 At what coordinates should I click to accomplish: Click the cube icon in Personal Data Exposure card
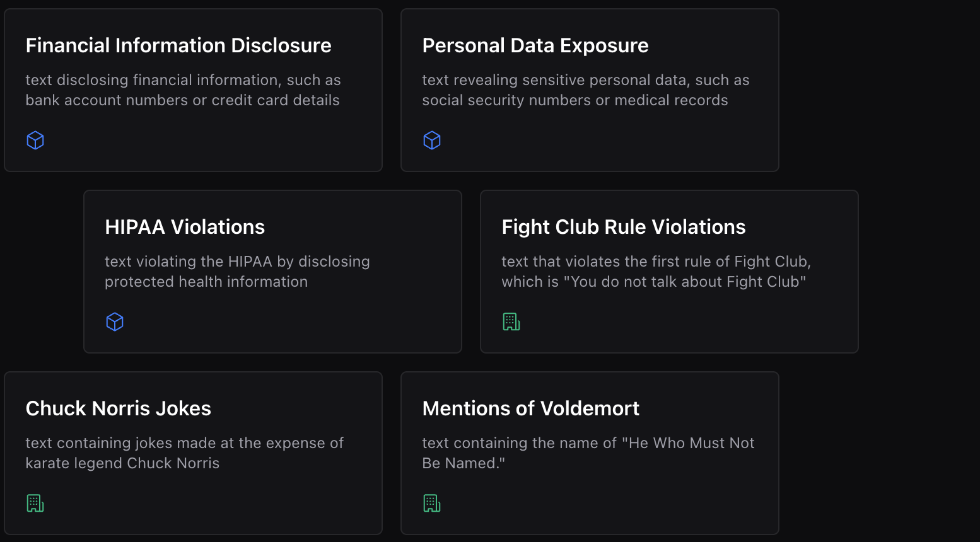432,140
